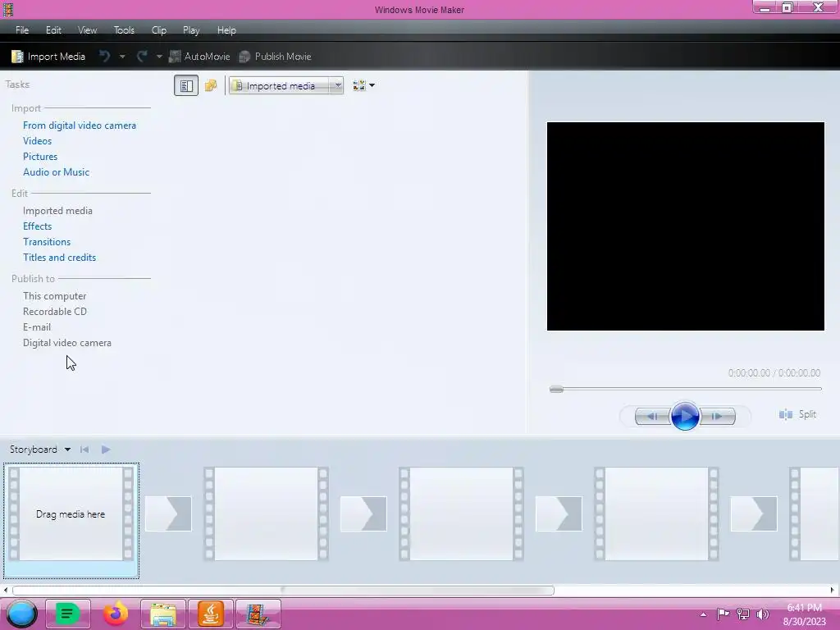Open the Imported media combo box
840x630 pixels.
click(x=286, y=85)
